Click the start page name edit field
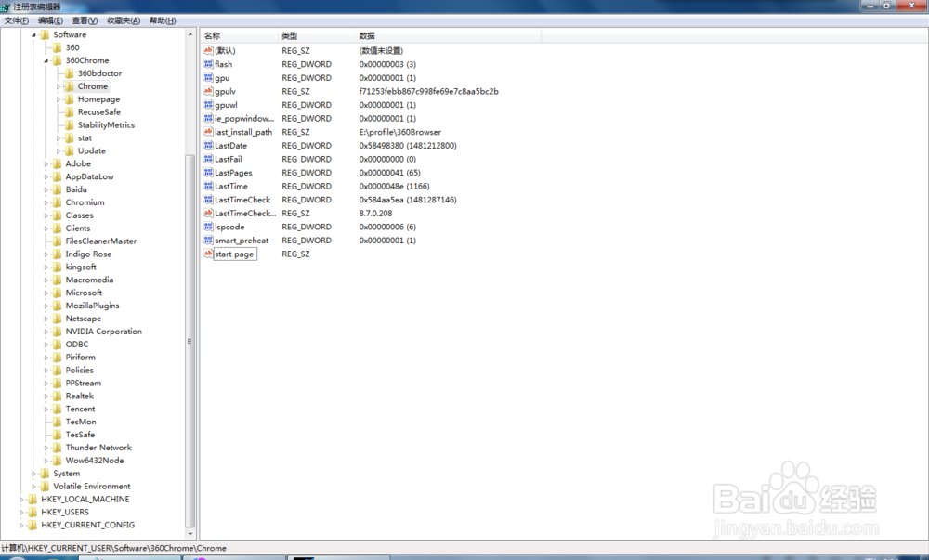 click(235, 254)
